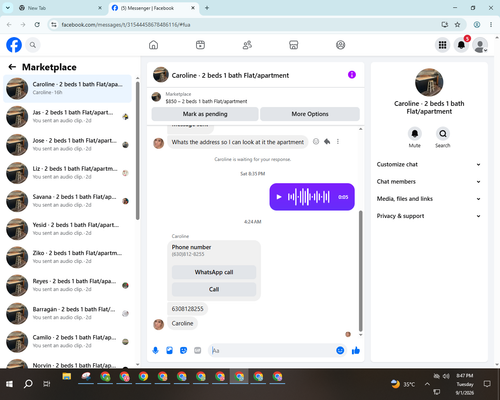
Task: Click the message thread scrollbar
Action: (x=360, y=270)
